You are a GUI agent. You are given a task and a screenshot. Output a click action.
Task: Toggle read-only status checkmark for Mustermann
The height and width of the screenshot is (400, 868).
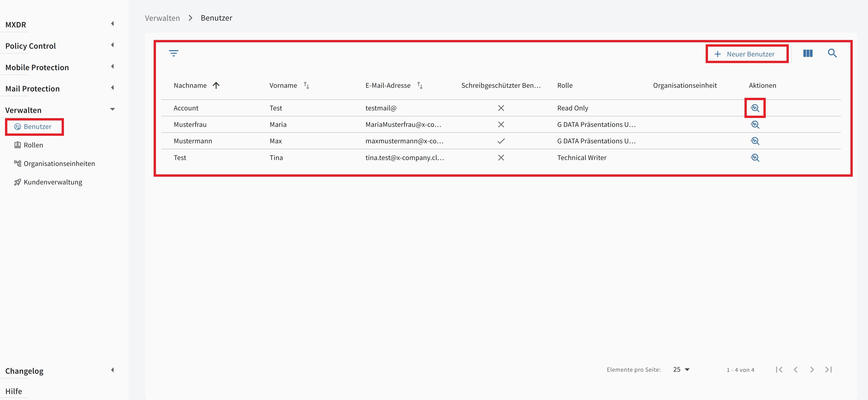point(501,141)
